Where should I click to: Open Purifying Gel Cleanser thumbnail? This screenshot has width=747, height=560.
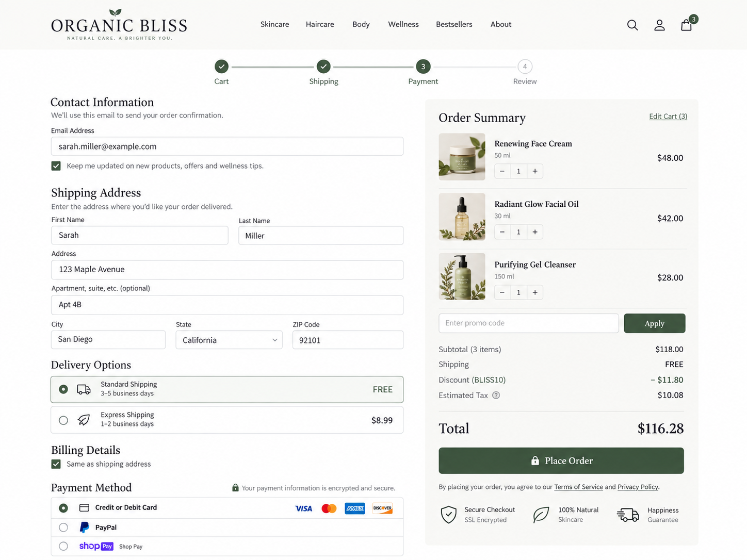[x=462, y=276]
